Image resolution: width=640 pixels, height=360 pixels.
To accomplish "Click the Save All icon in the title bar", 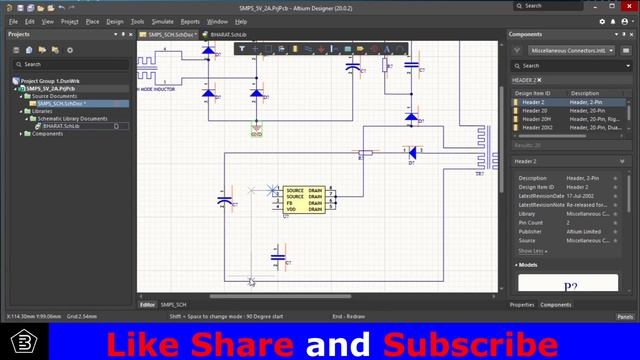I will (30, 8).
